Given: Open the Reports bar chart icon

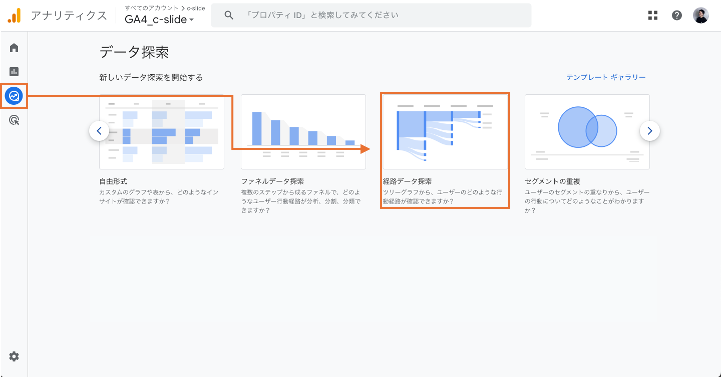Looking at the screenshot, I should click(14, 71).
